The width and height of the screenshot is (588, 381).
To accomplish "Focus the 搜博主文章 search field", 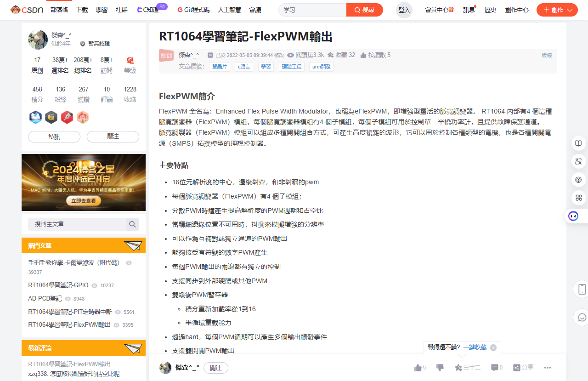I will (77, 224).
